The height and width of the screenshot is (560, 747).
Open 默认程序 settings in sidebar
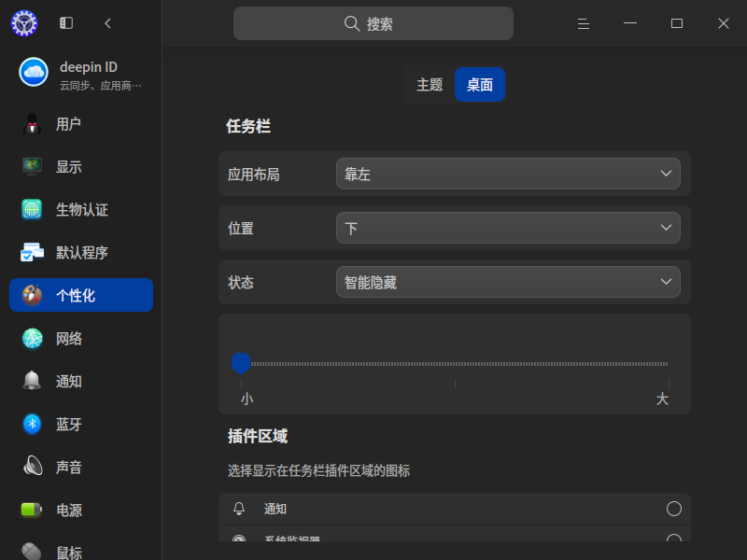point(81,252)
